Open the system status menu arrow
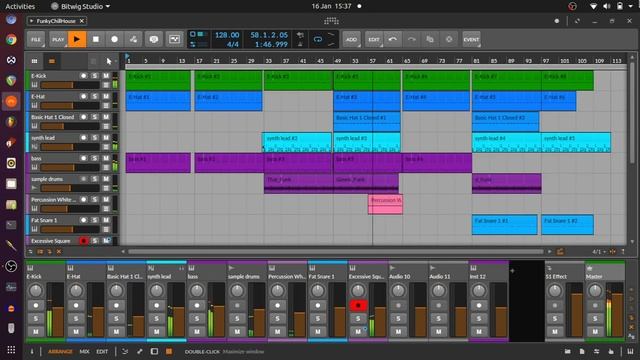 (632, 6)
